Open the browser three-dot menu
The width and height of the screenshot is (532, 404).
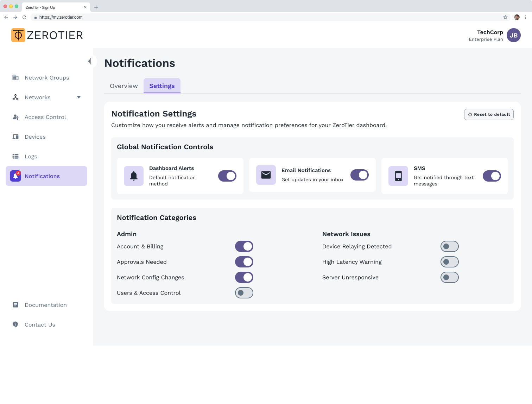526,17
